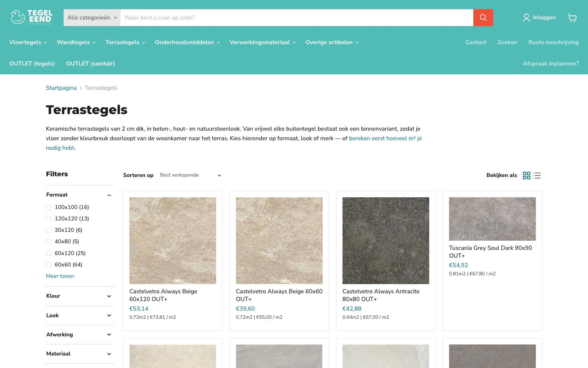Collapse the Formaat filter minus icon
The width and height of the screenshot is (588, 368).
pyautogui.click(x=109, y=195)
